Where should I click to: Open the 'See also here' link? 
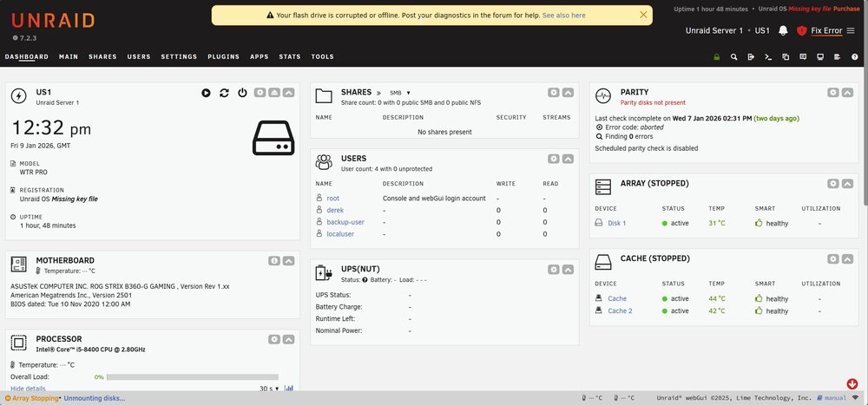pyautogui.click(x=563, y=16)
